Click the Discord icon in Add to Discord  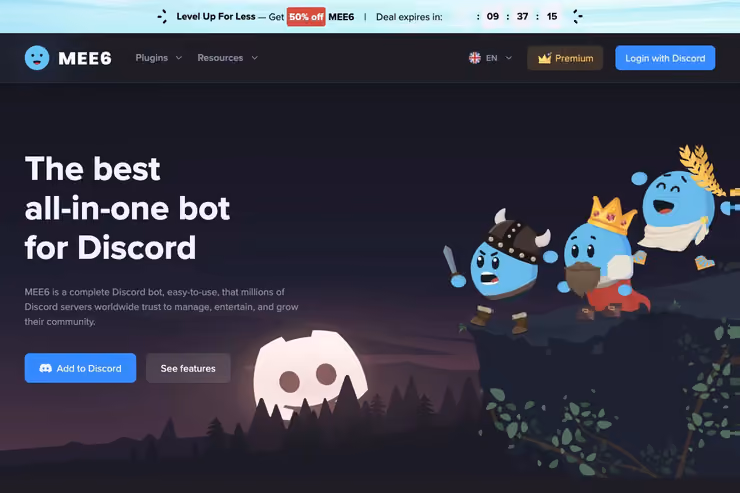pyautogui.click(x=45, y=368)
